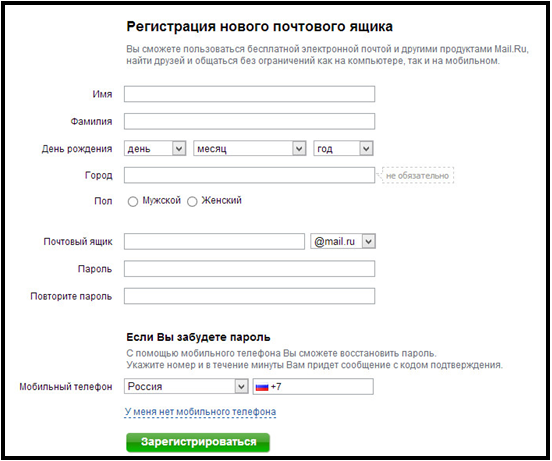Click the День рождения label

77,149
